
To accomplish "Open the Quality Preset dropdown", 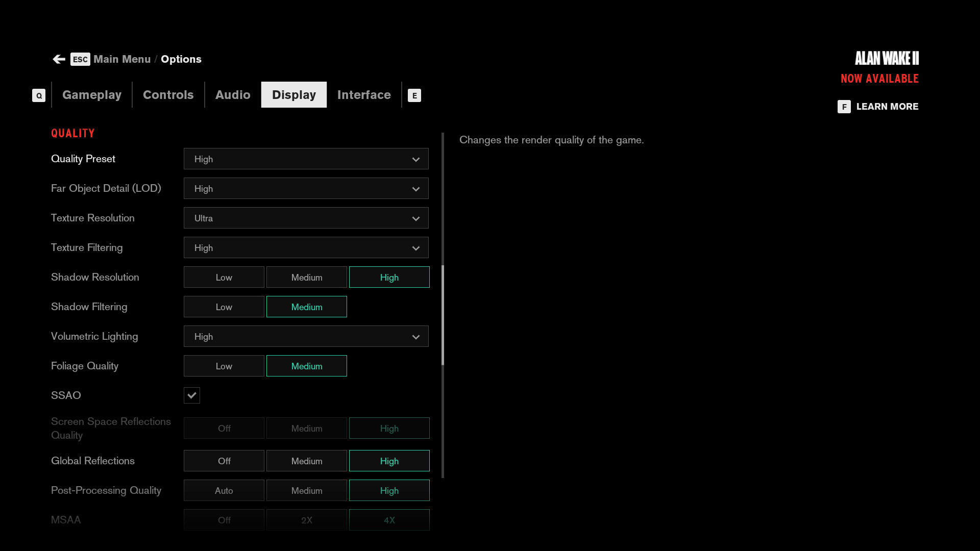I will 306,159.
